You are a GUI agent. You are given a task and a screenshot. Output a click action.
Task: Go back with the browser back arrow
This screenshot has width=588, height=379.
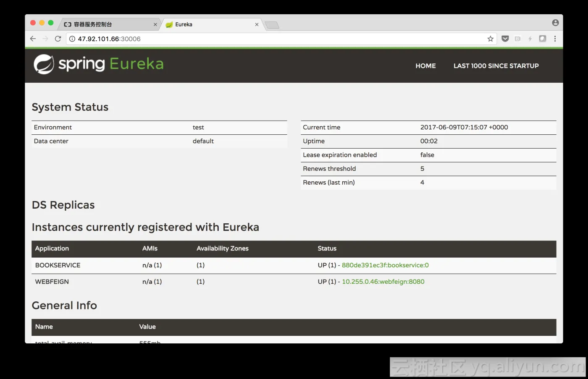pyautogui.click(x=33, y=39)
